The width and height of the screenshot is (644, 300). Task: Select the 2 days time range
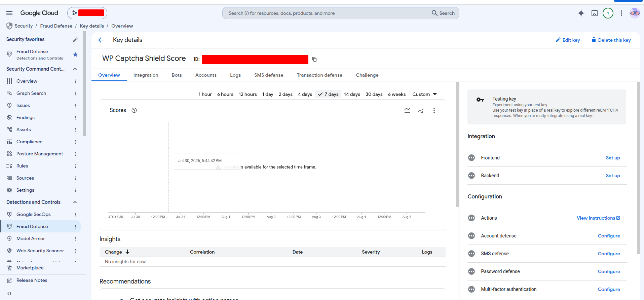click(x=286, y=94)
